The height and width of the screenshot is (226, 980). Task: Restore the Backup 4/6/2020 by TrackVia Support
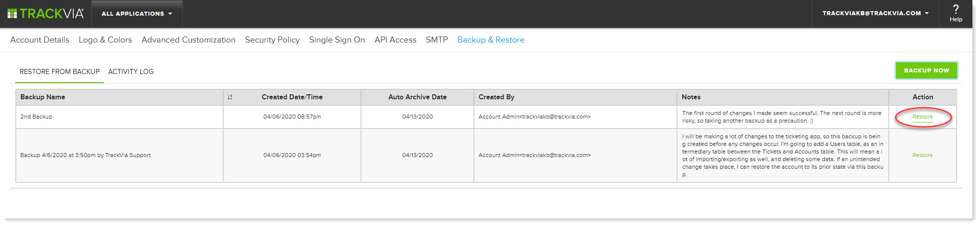922,156
